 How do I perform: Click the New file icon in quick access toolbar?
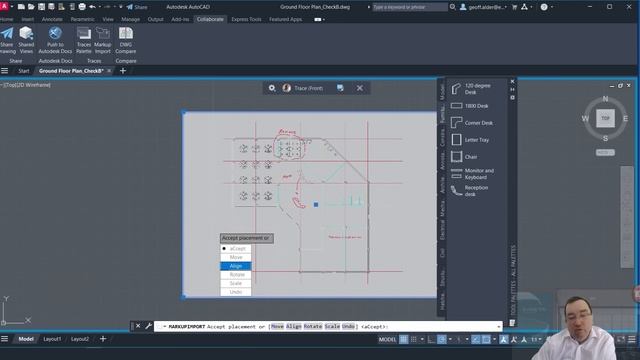pos(21,7)
